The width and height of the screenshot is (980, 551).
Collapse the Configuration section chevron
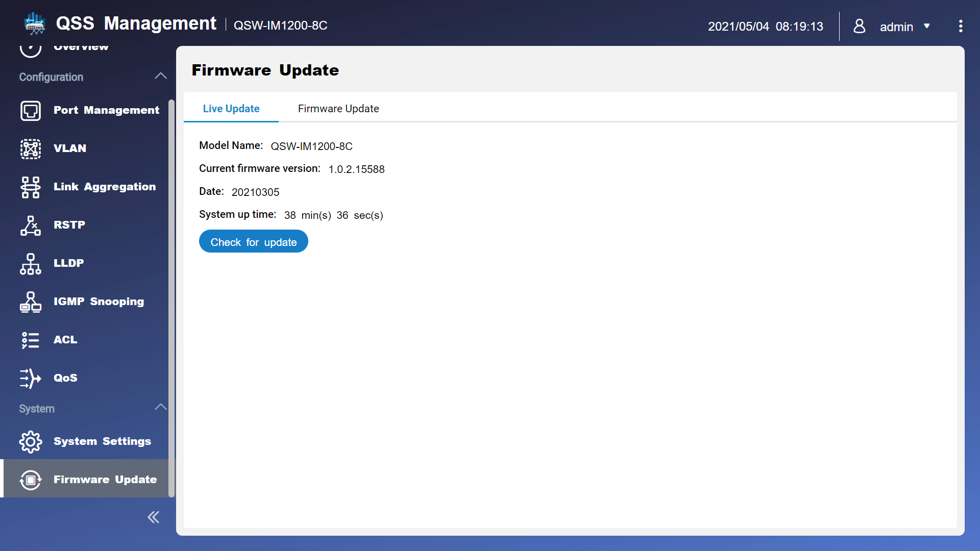[x=160, y=77]
